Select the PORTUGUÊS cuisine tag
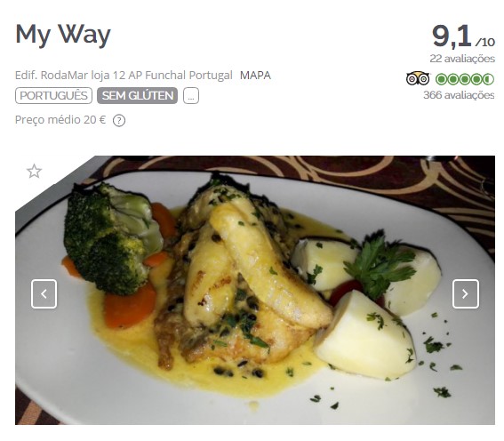Viewport: 504px width, 441px height. pyautogui.click(x=53, y=95)
